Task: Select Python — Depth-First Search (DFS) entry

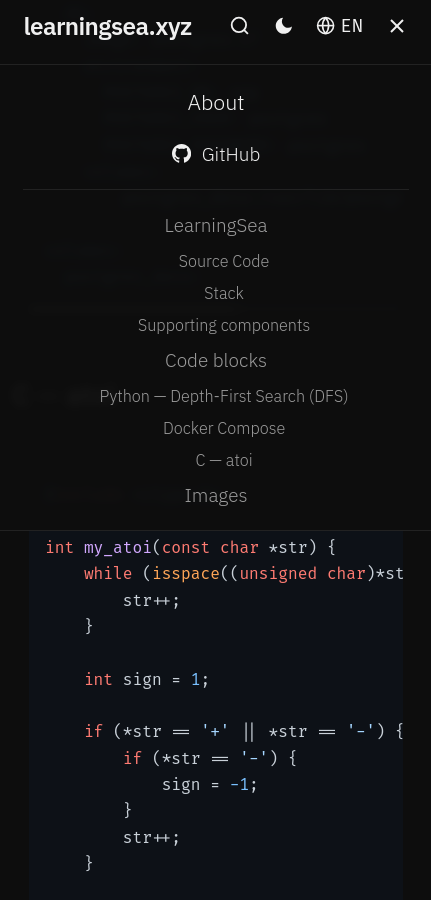Action: click(x=224, y=397)
